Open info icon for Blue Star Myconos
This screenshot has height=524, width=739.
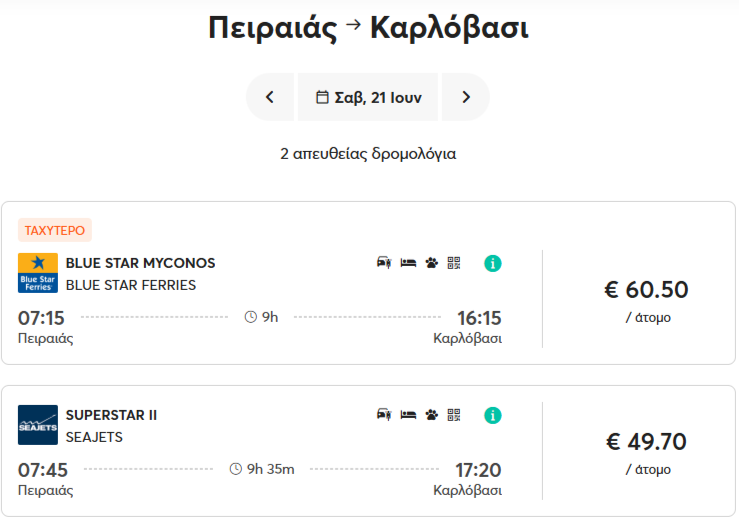point(493,263)
